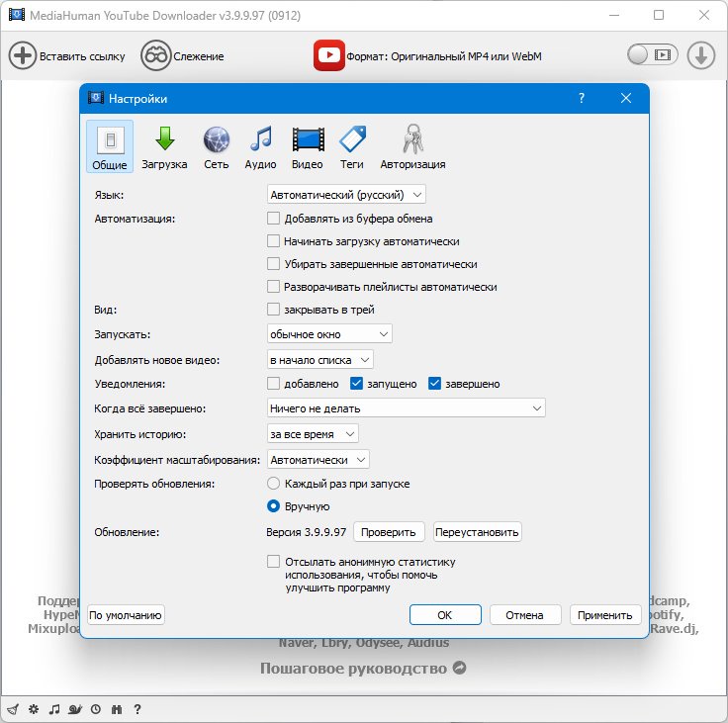Switch to the Аудио tab
This screenshot has width=728, height=723.
coord(260,146)
